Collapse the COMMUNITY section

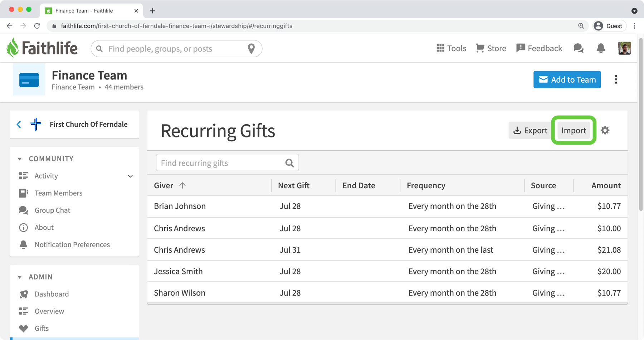click(x=20, y=159)
